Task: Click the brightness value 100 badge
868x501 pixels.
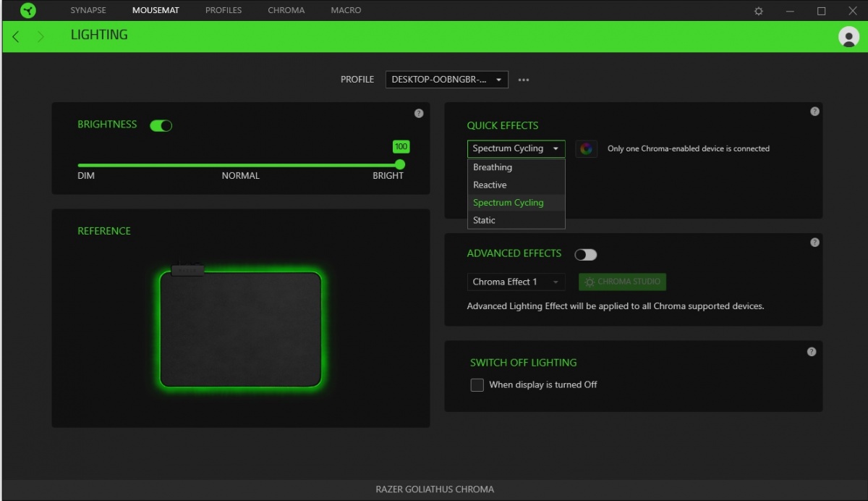Action: [x=401, y=147]
